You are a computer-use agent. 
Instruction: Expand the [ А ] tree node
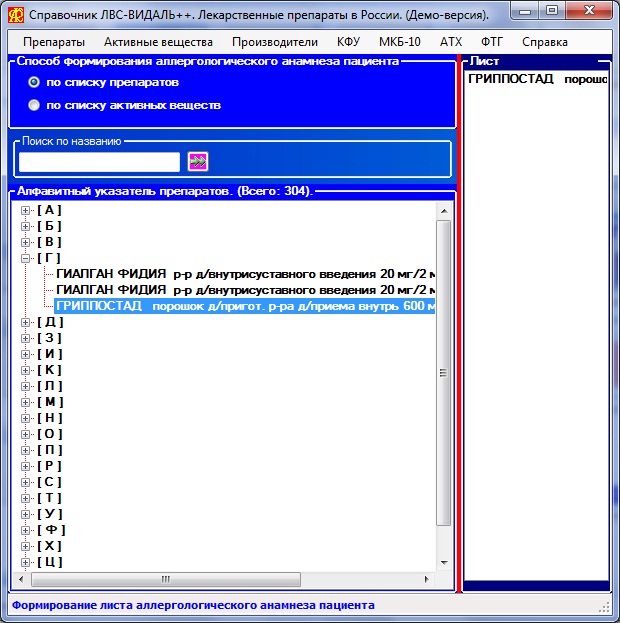[x=26, y=210]
